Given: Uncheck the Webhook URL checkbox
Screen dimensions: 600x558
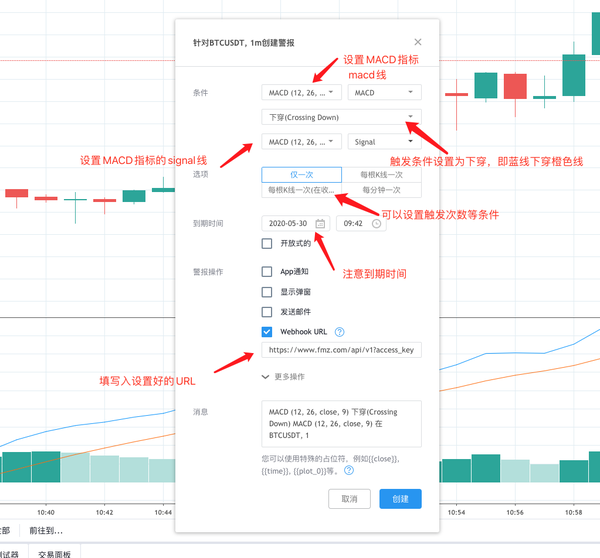Looking at the screenshot, I should coord(267,332).
